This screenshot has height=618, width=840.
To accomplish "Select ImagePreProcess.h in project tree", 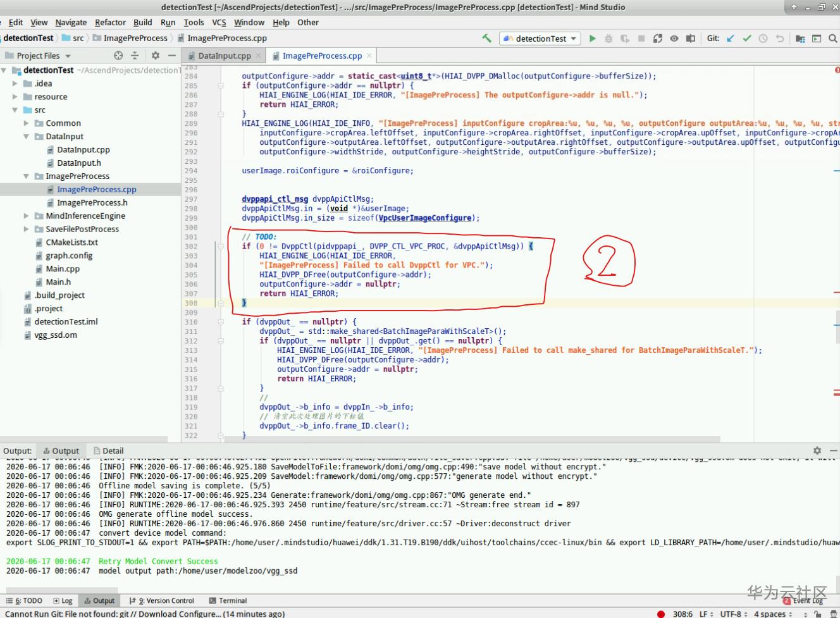I will (x=92, y=203).
